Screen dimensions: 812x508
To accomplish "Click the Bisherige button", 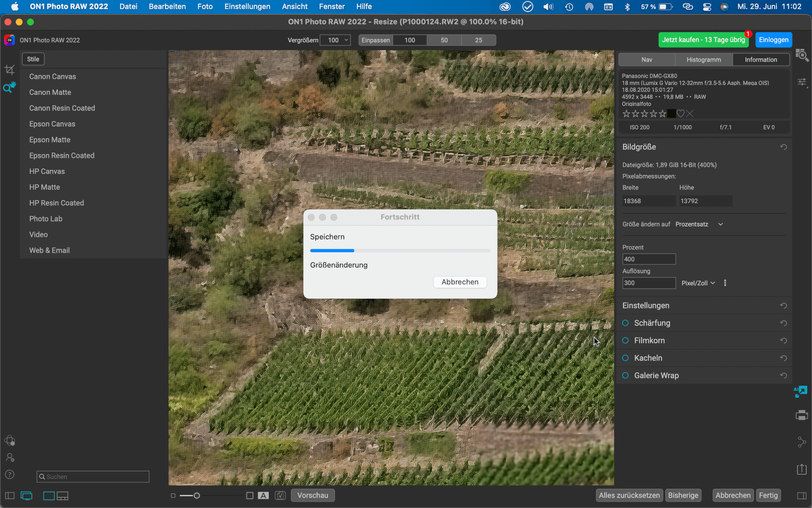I will tap(683, 495).
